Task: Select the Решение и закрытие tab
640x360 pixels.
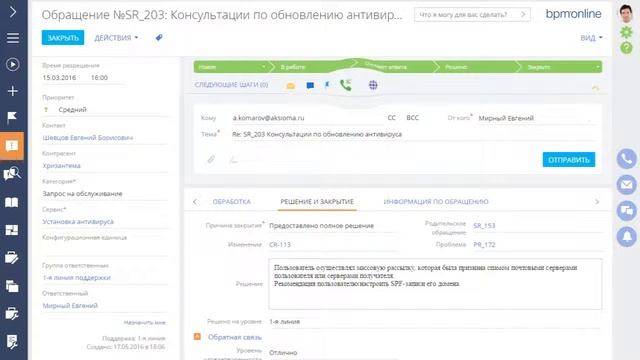Action: click(317, 202)
